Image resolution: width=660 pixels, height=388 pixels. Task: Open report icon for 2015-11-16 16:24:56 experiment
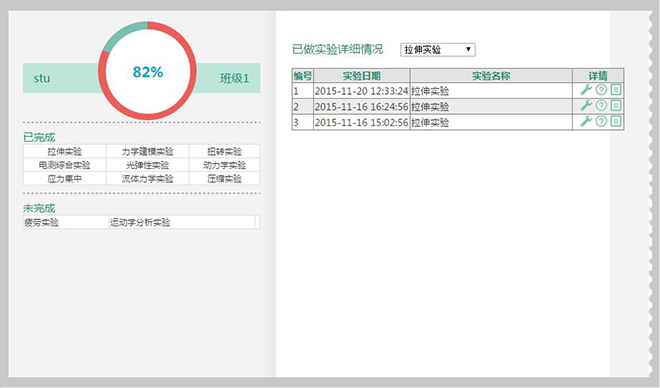(616, 105)
